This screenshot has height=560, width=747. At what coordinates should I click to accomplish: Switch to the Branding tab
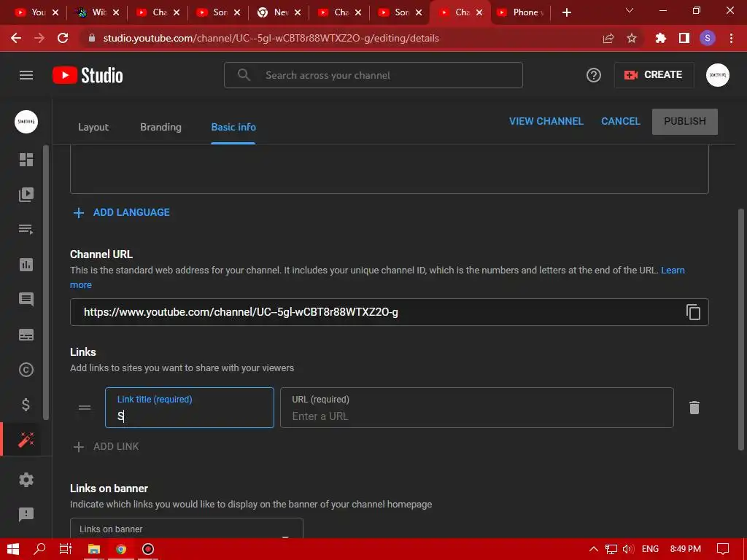(x=160, y=127)
